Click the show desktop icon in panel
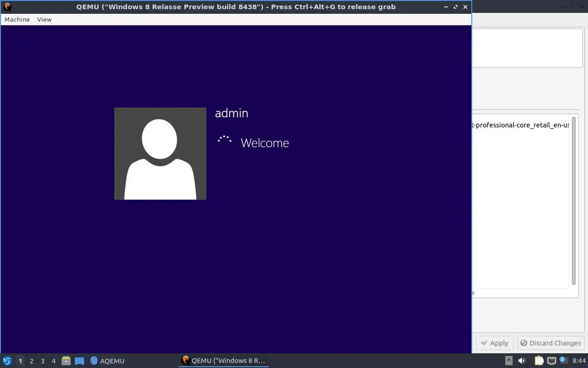The width and height of the screenshot is (588, 368). (79, 361)
